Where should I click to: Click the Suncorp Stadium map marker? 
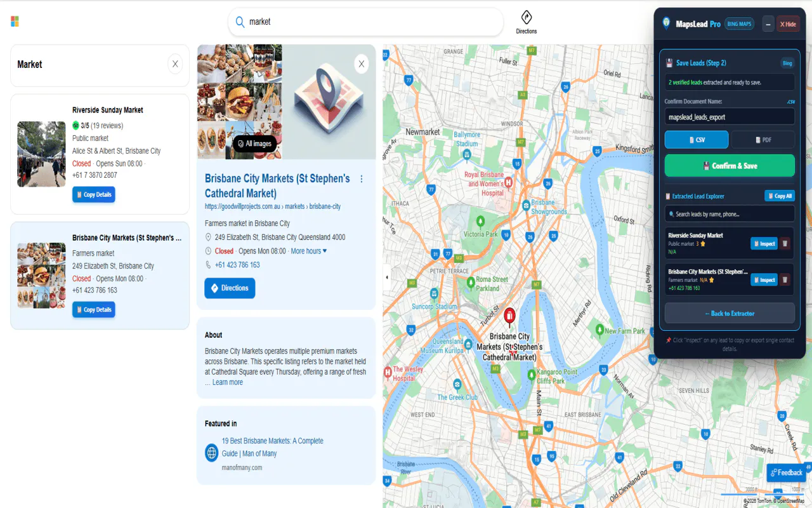(435, 293)
